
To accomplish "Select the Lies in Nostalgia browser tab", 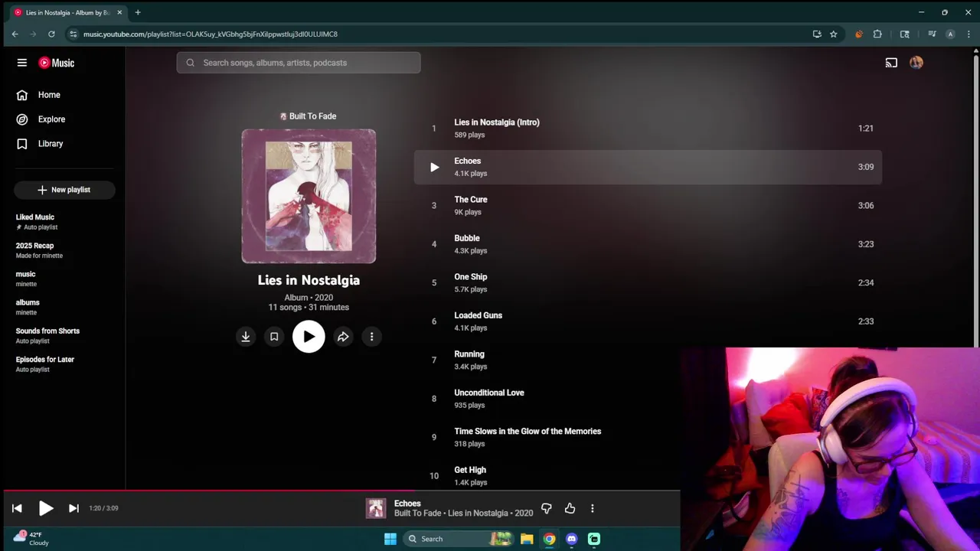I will tap(69, 12).
